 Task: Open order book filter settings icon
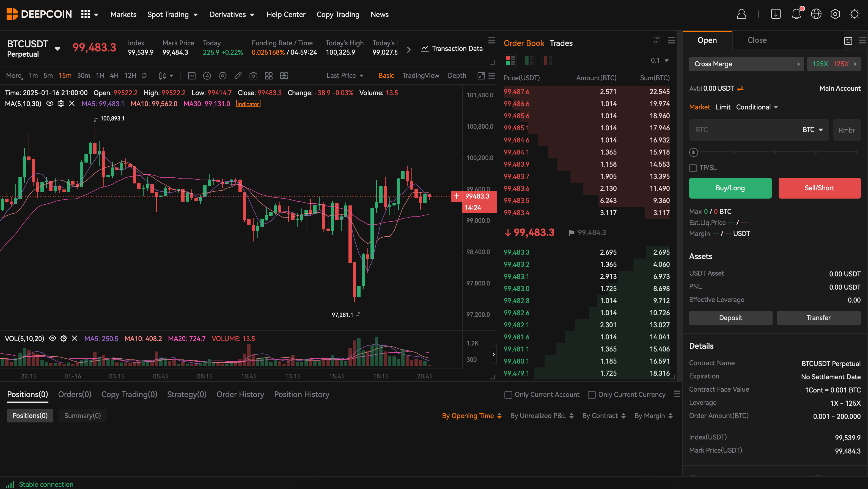point(657,40)
